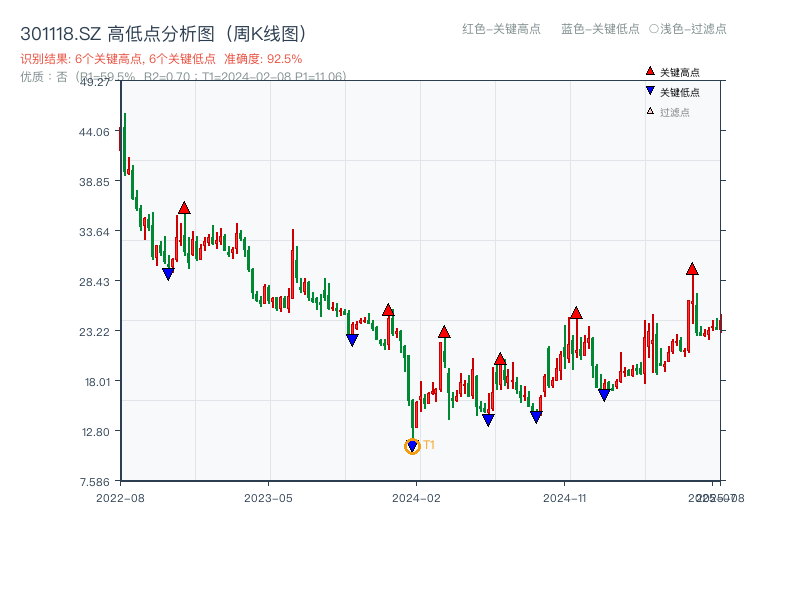Click the earliest blue key-low triangle near 2022-08

(168, 272)
